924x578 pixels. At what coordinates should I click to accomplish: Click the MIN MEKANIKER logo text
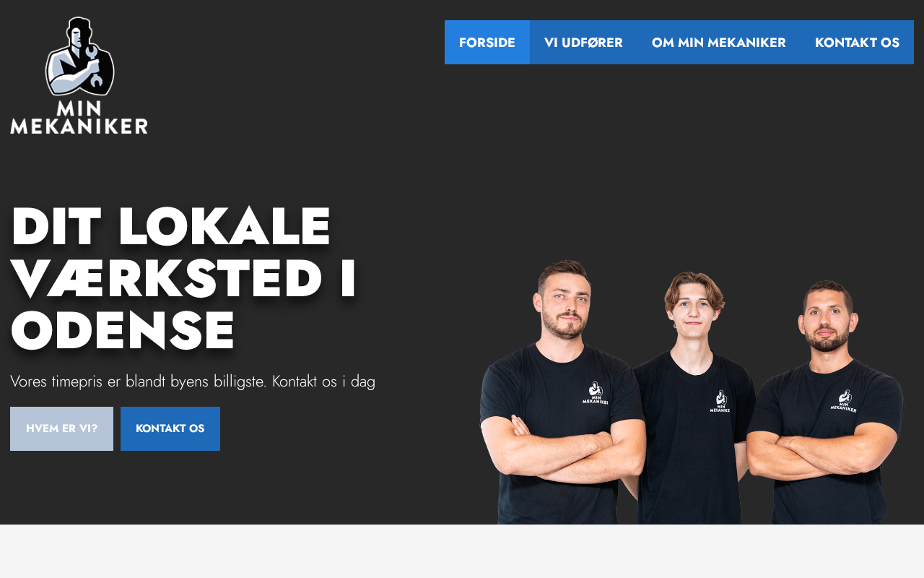coord(79,117)
